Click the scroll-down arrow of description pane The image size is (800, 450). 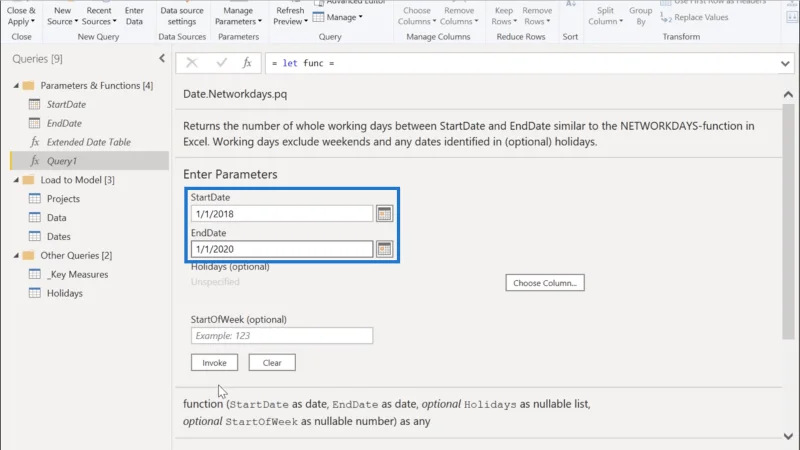click(x=788, y=436)
